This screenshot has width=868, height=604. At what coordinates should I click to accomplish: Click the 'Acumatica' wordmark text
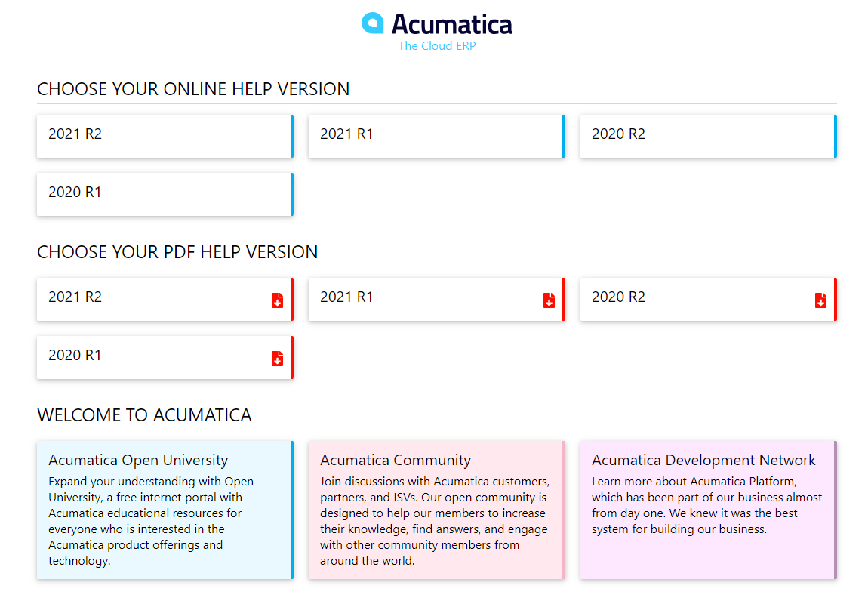point(452,24)
